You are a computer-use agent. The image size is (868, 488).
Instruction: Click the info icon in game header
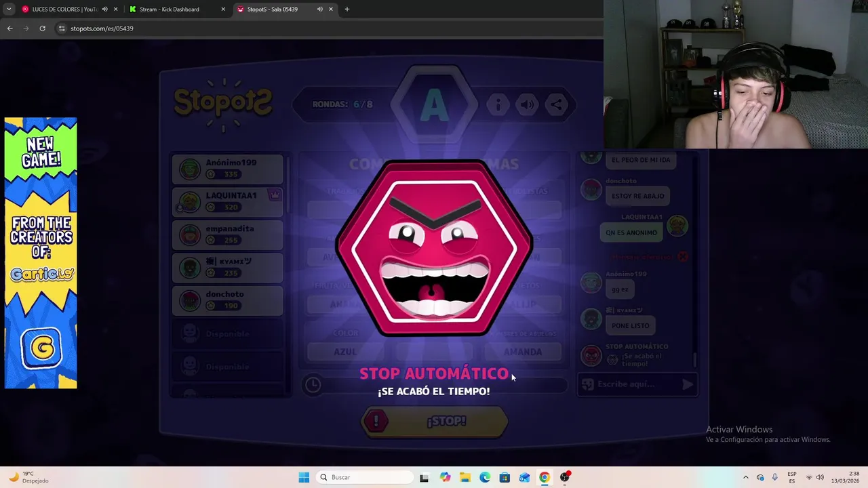tap(498, 104)
